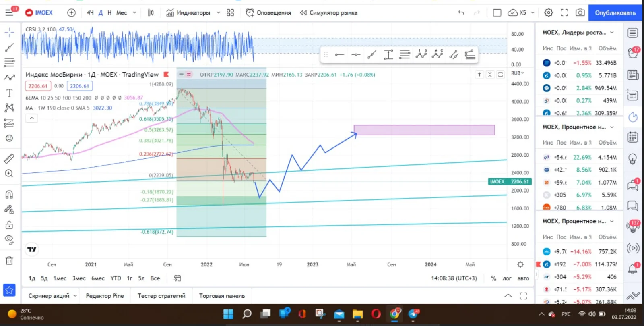The width and height of the screenshot is (644, 326).
Task: Open the RUB currency dropdown
Action: (517, 73)
